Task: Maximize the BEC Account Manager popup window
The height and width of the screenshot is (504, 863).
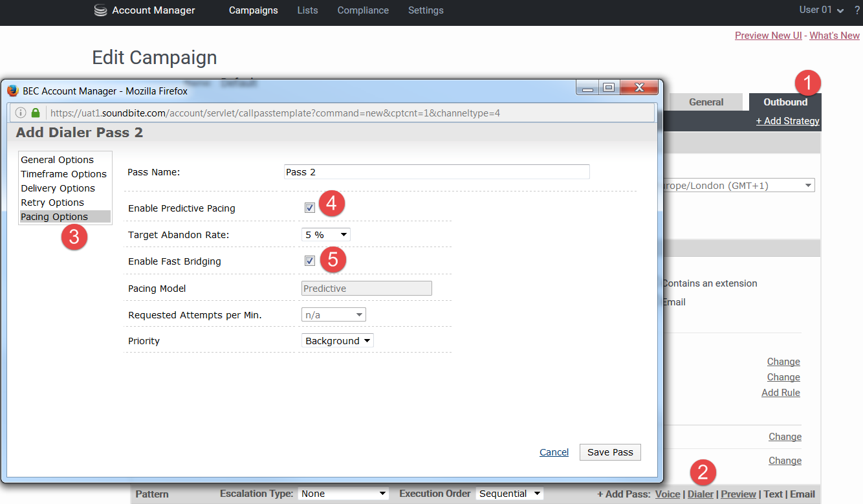Action: tap(608, 87)
